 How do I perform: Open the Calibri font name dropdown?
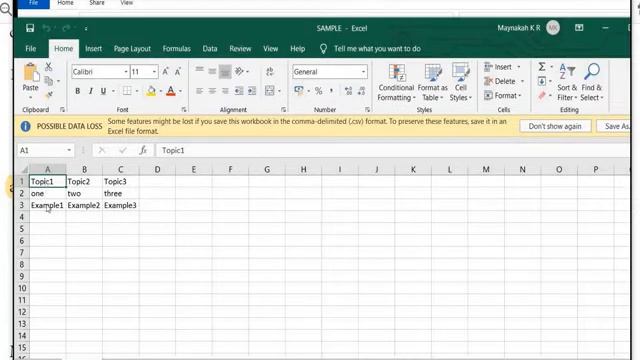126,72
